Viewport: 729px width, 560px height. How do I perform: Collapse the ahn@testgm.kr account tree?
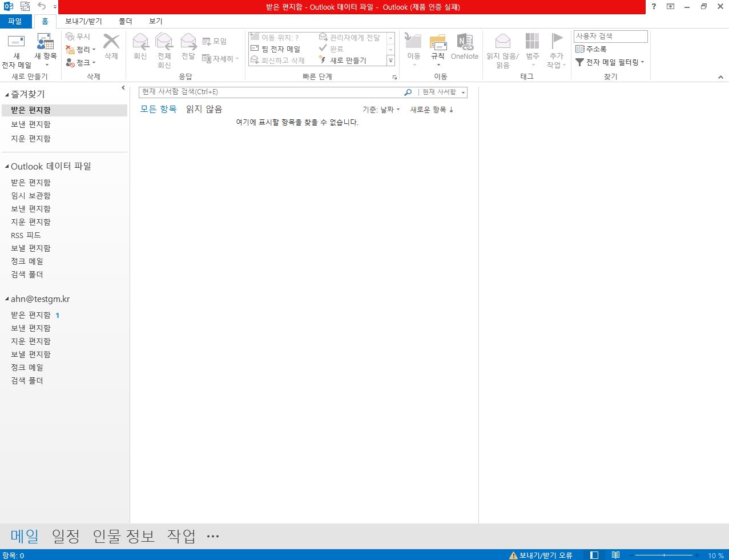pyautogui.click(x=7, y=299)
